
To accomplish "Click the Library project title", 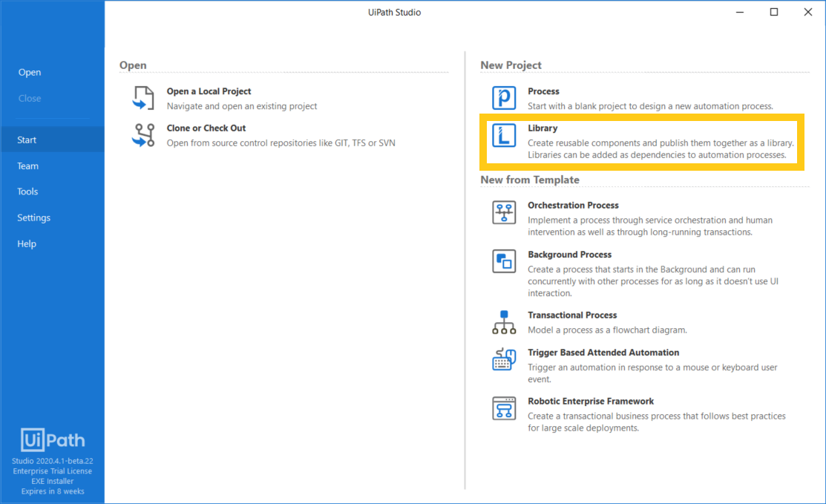I will click(x=543, y=128).
